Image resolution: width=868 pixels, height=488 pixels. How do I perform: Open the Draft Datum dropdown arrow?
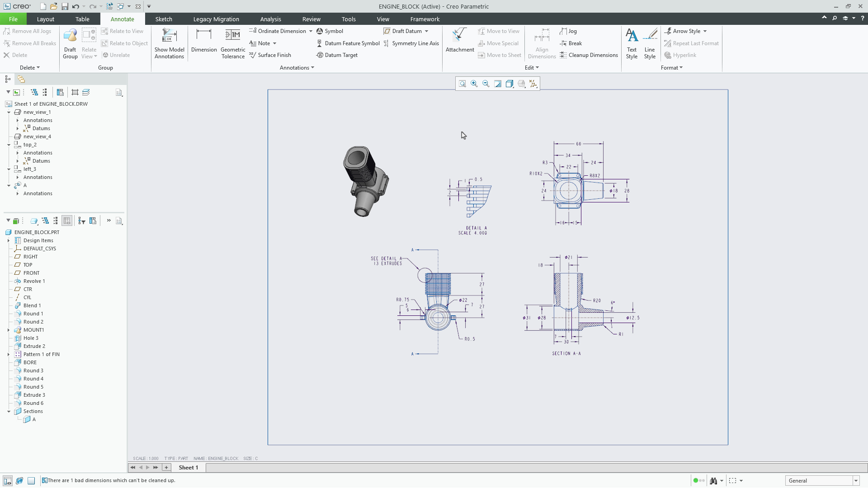pyautogui.click(x=426, y=31)
